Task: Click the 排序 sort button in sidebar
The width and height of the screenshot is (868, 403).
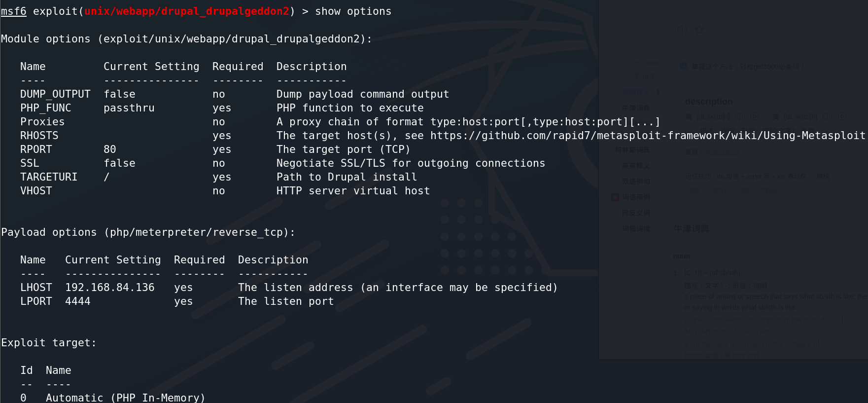Action: point(645,76)
